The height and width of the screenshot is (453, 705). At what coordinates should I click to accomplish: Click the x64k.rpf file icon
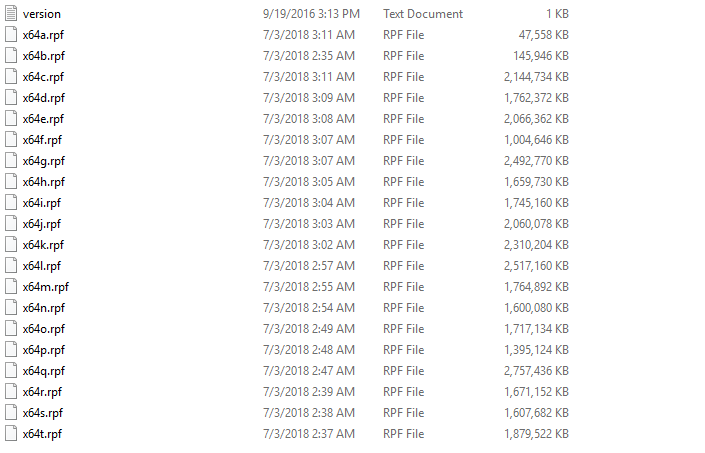point(11,245)
